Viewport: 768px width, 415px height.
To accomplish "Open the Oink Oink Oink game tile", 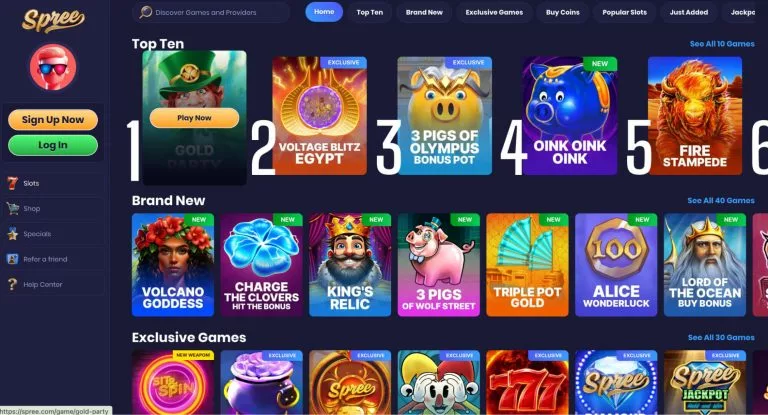I will point(570,116).
